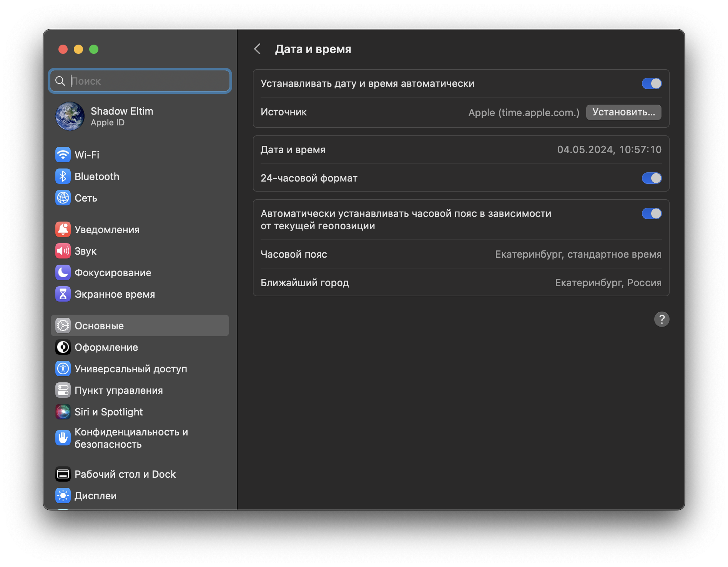The width and height of the screenshot is (728, 567).
Task: Click the Установить… button
Action: tap(623, 112)
